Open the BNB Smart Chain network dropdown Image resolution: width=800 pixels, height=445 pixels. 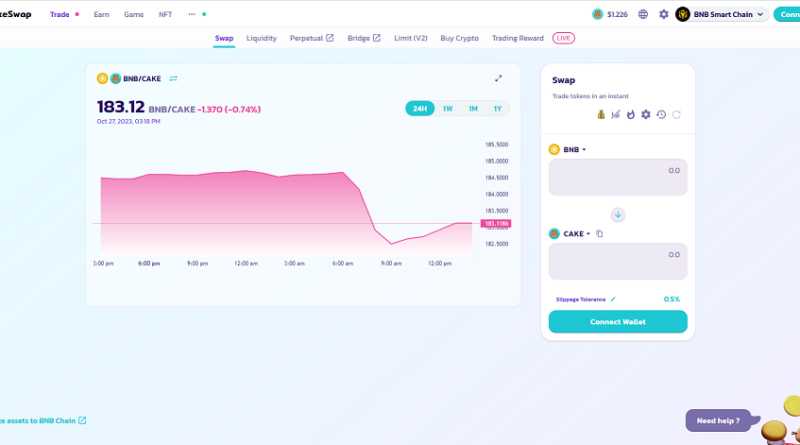click(x=720, y=15)
